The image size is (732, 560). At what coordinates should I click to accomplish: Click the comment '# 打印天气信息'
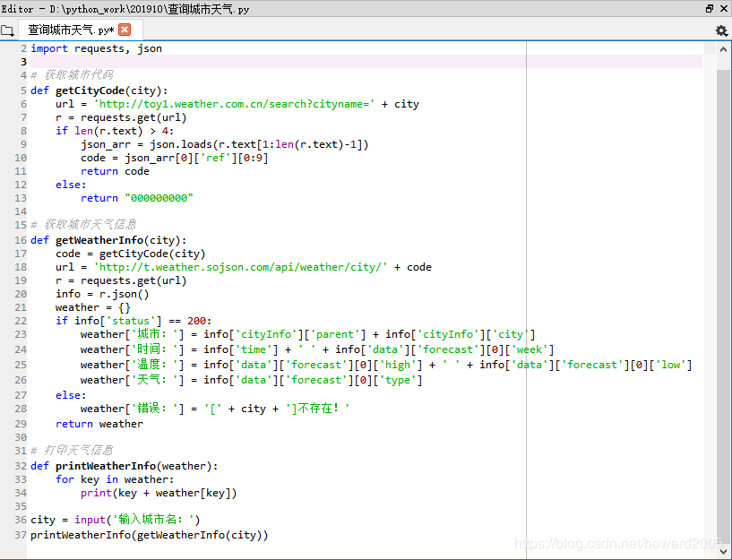pyautogui.click(x=72, y=451)
